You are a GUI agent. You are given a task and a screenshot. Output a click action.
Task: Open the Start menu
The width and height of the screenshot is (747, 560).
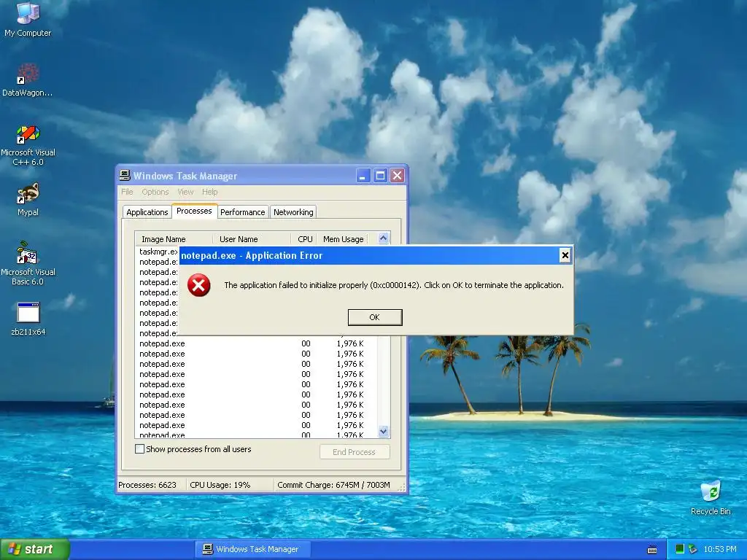point(34,549)
